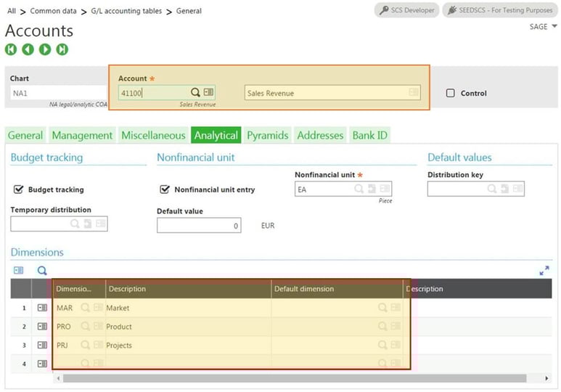The image size is (561, 392).
Task: Select Product description cell
Action: (189, 327)
